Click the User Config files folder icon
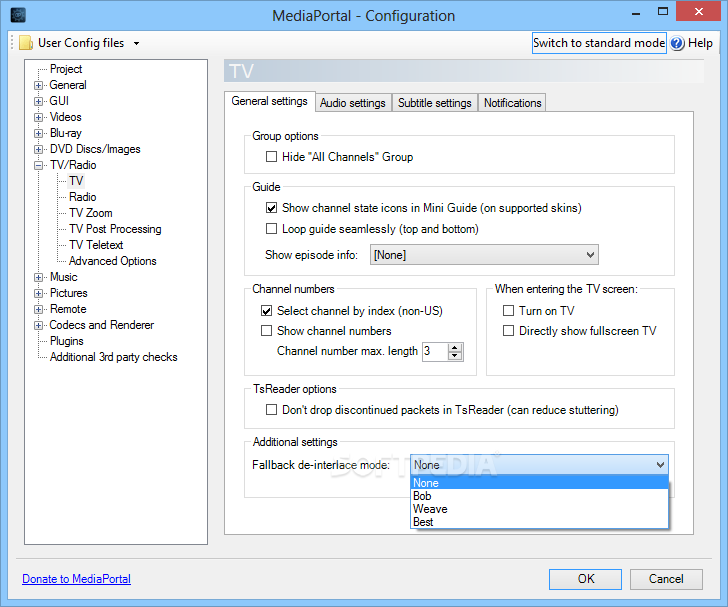 (x=26, y=43)
